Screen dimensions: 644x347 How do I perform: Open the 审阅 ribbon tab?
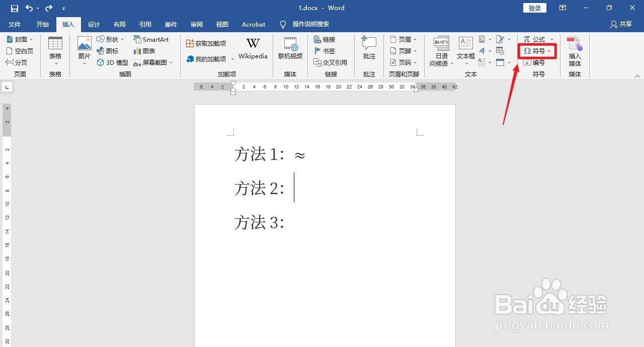(196, 24)
